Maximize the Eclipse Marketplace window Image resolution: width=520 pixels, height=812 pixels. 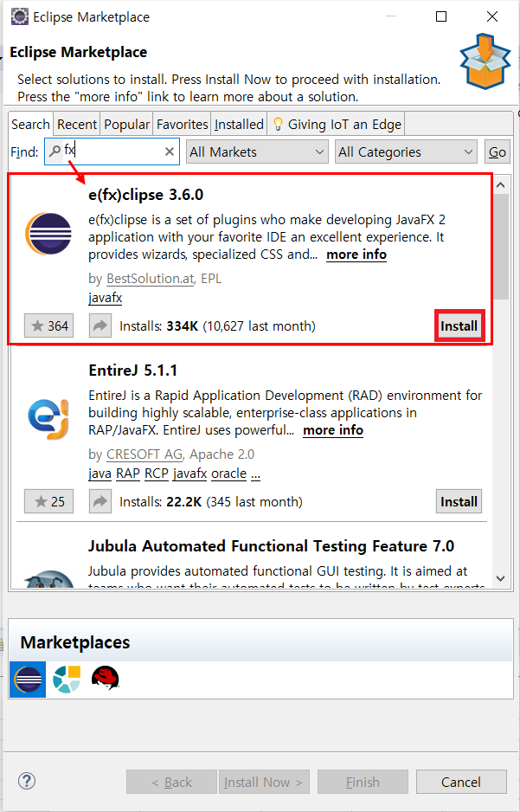441,16
